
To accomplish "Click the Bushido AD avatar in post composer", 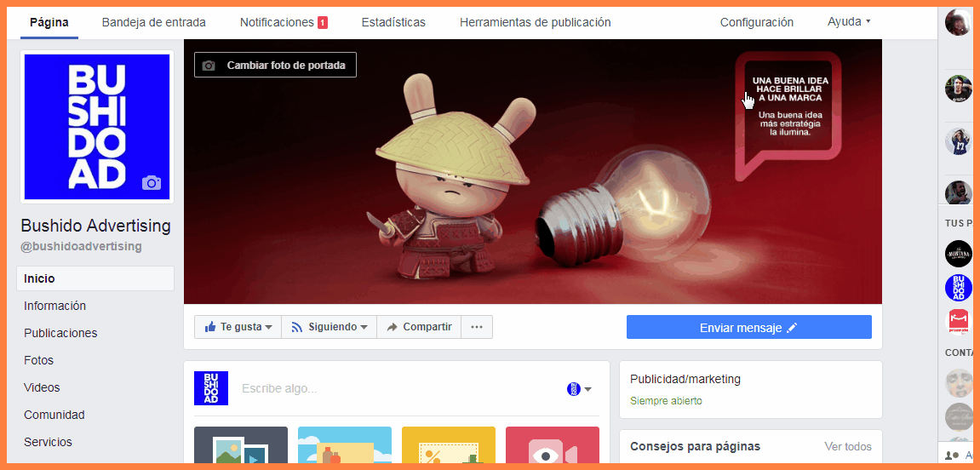I will [x=211, y=388].
